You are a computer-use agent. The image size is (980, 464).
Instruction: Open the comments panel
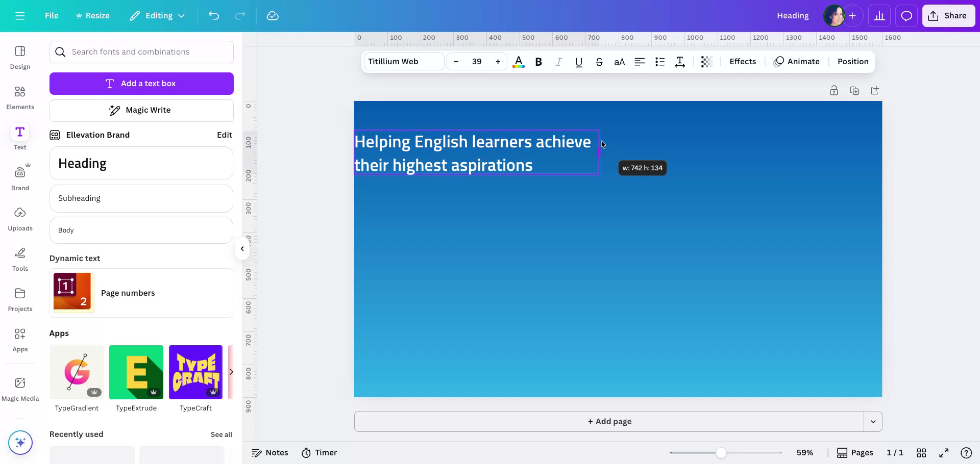[x=906, y=15]
